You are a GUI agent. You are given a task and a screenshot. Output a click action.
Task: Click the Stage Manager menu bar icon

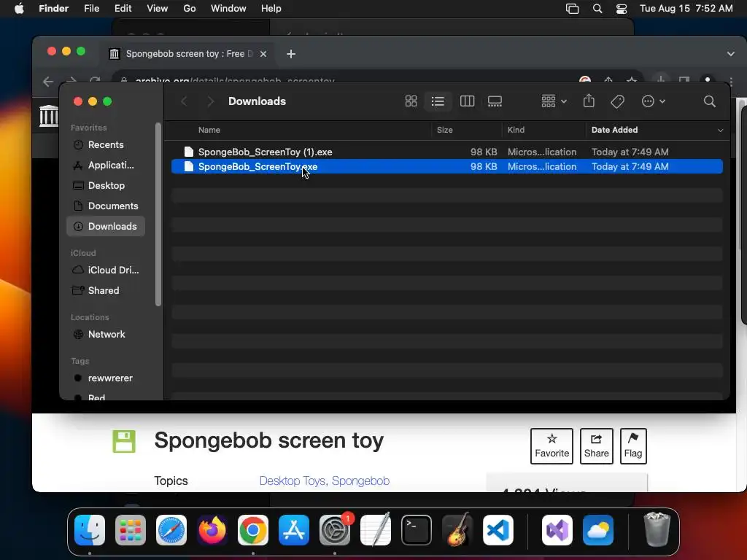pos(572,9)
